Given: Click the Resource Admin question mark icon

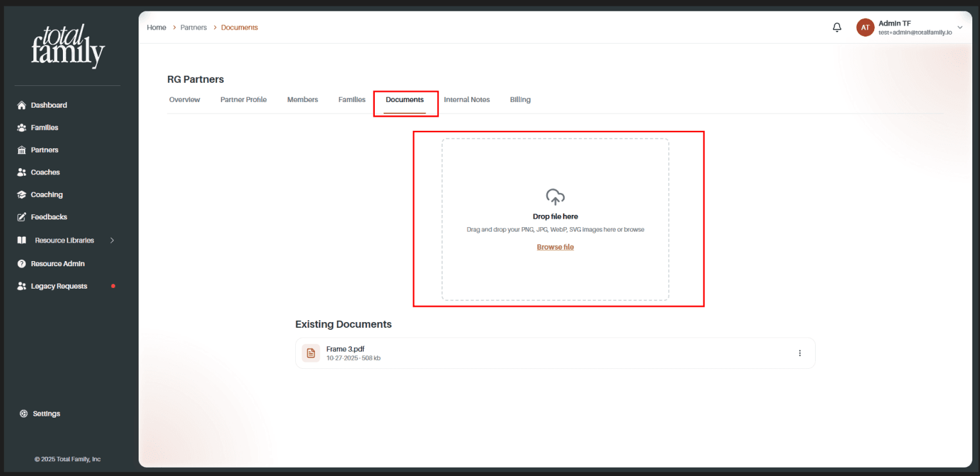Looking at the screenshot, I should (21, 264).
